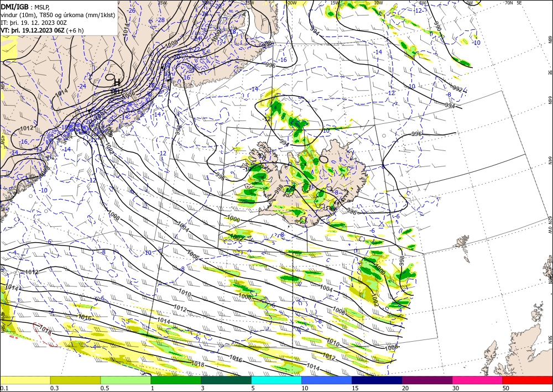Viewport: 553px width, 392px height.
Task: Click the 1017 isobar label near the H
Action: (x=117, y=91)
